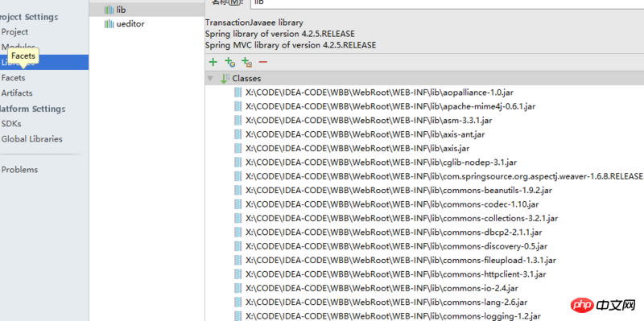
Task: Click the jar icon beside aspectj.weaver jar
Action: point(237,176)
